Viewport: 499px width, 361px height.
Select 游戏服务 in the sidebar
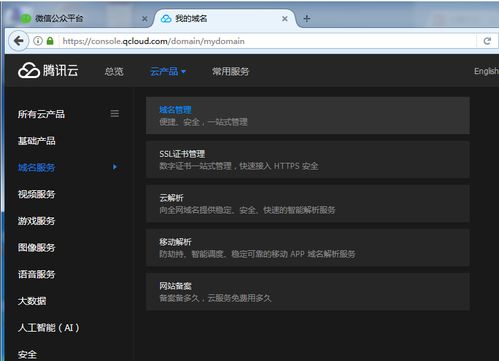click(37, 221)
